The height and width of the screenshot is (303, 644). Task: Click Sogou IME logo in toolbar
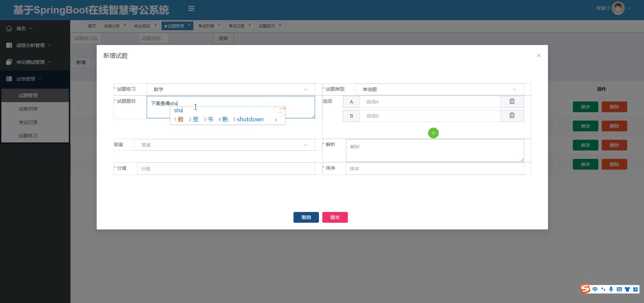coord(585,289)
